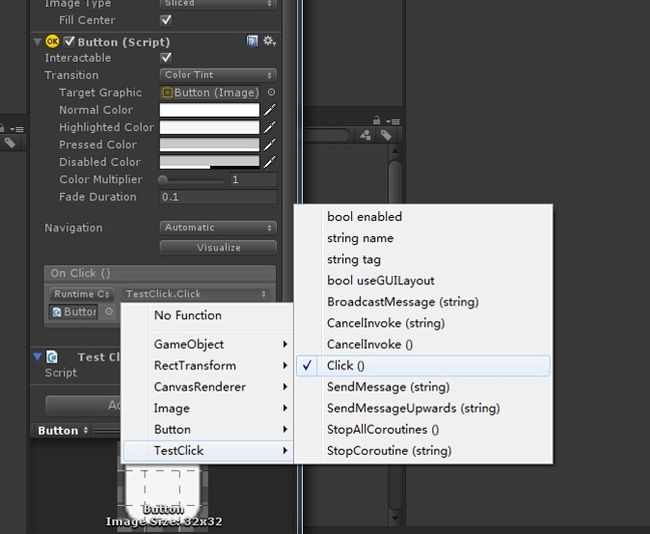This screenshot has height=534, width=650.
Task: Expand the RectTransform submenu
Action: [208, 365]
